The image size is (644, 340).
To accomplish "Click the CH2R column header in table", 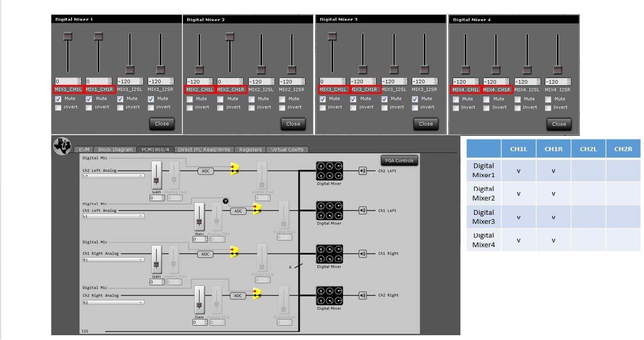I will (623, 150).
